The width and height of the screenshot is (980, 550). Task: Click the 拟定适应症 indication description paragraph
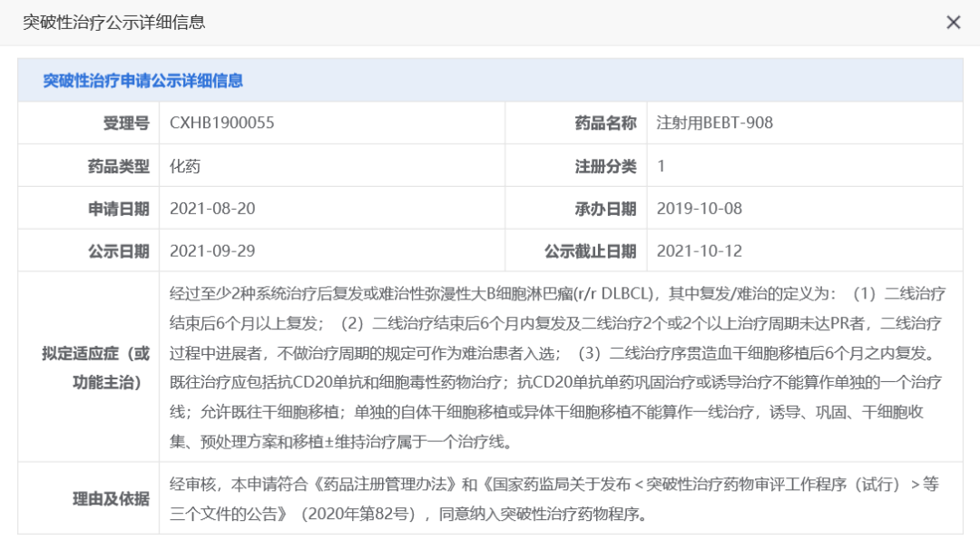(557, 368)
